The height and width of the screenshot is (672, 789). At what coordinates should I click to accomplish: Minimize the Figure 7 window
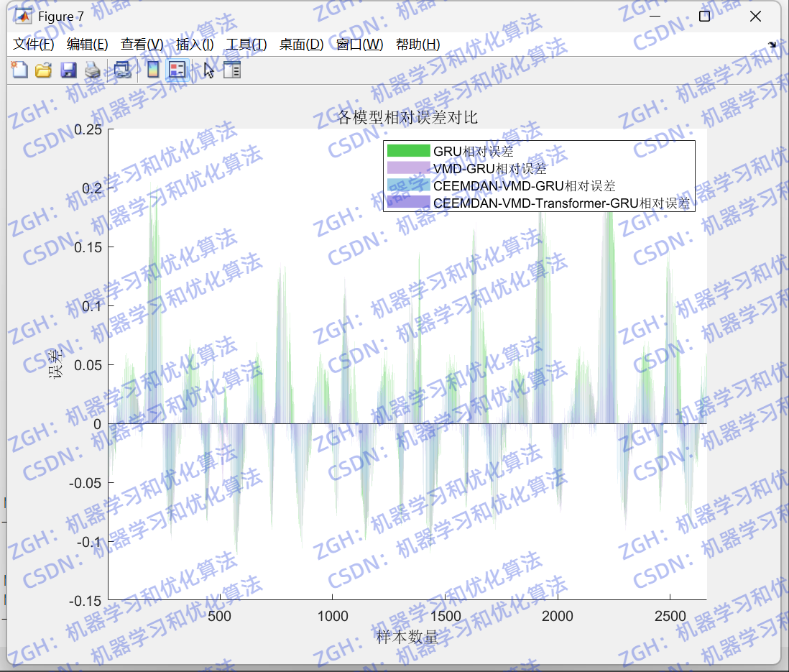[x=655, y=17]
